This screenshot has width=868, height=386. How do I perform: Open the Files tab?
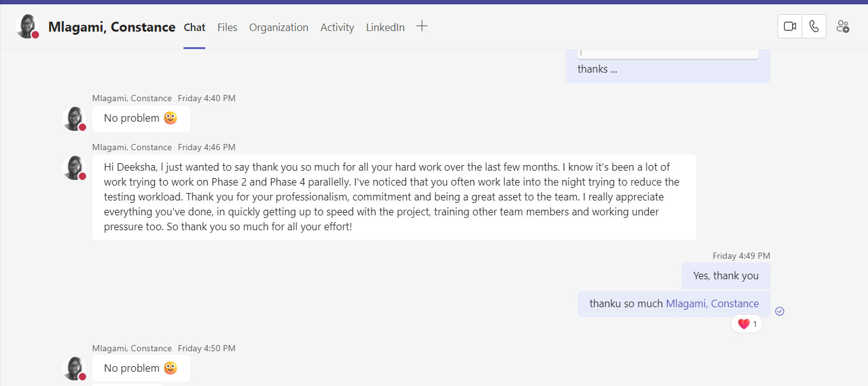click(228, 27)
